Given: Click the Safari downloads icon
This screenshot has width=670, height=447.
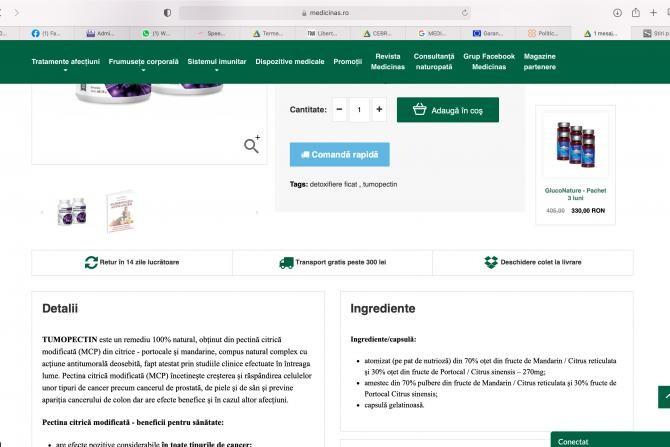Looking at the screenshot, I should coord(619,12).
